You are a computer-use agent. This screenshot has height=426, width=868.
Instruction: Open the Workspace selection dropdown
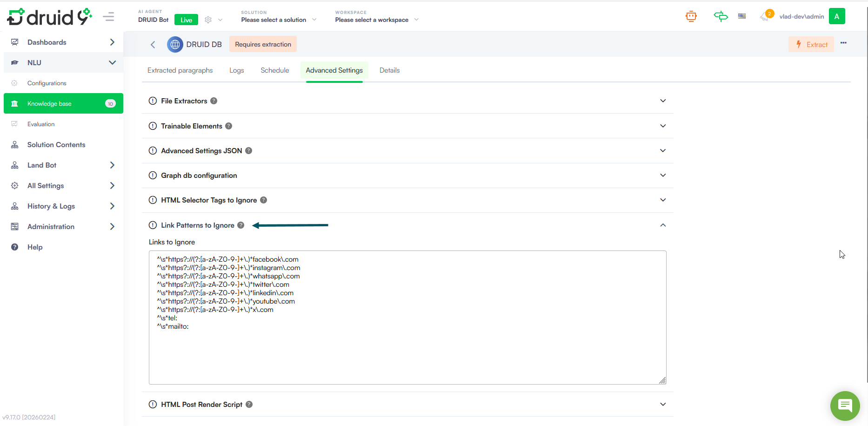tap(377, 20)
